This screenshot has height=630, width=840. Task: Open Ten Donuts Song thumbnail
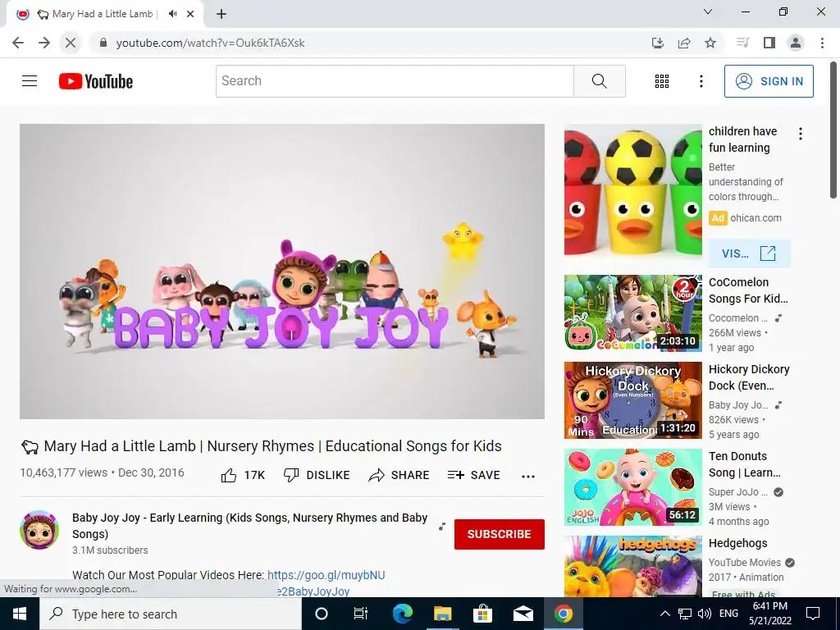click(x=632, y=487)
